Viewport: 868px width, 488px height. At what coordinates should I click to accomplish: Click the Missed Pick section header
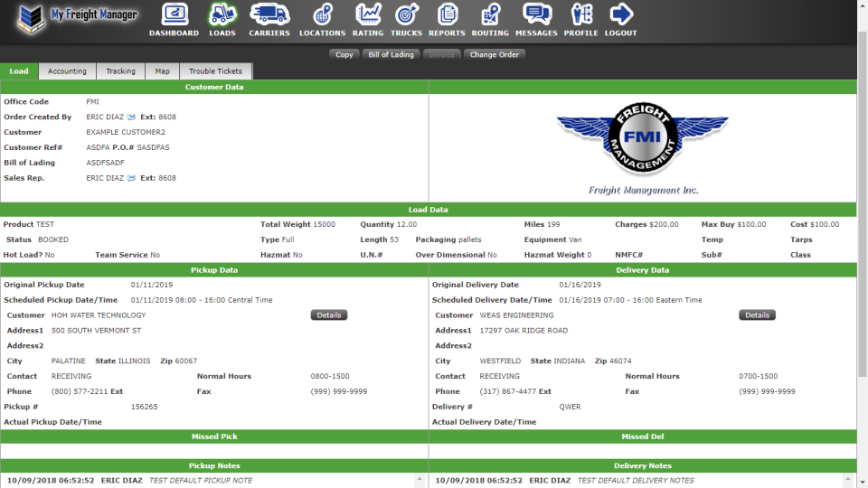coord(214,436)
